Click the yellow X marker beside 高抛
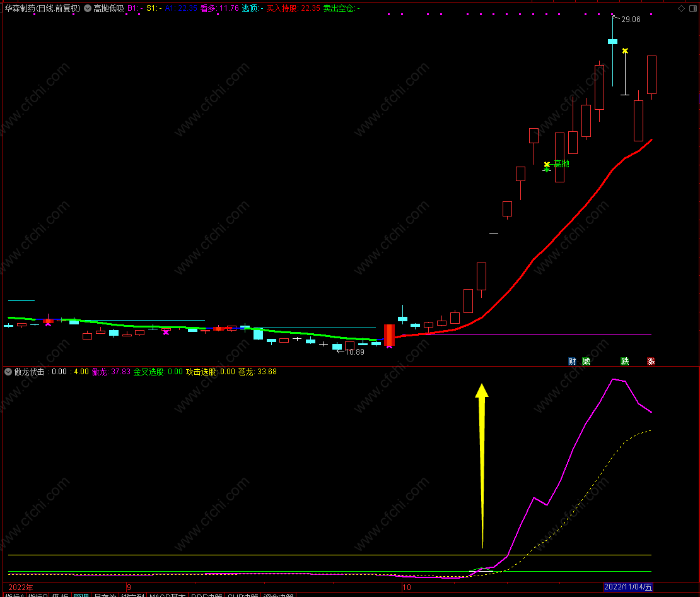Screen dimensions: 700x597 coord(547,165)
